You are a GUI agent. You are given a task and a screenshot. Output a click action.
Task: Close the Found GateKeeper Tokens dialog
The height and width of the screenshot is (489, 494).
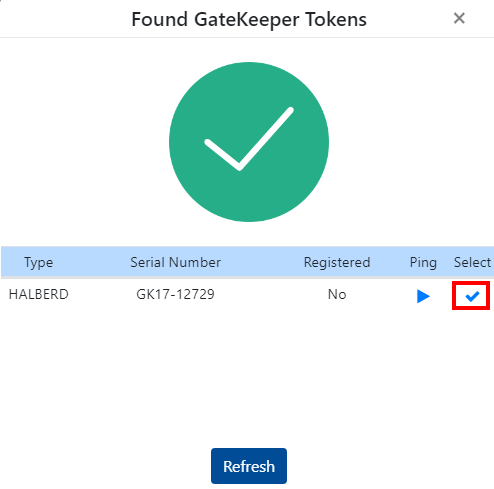[459, 18]
